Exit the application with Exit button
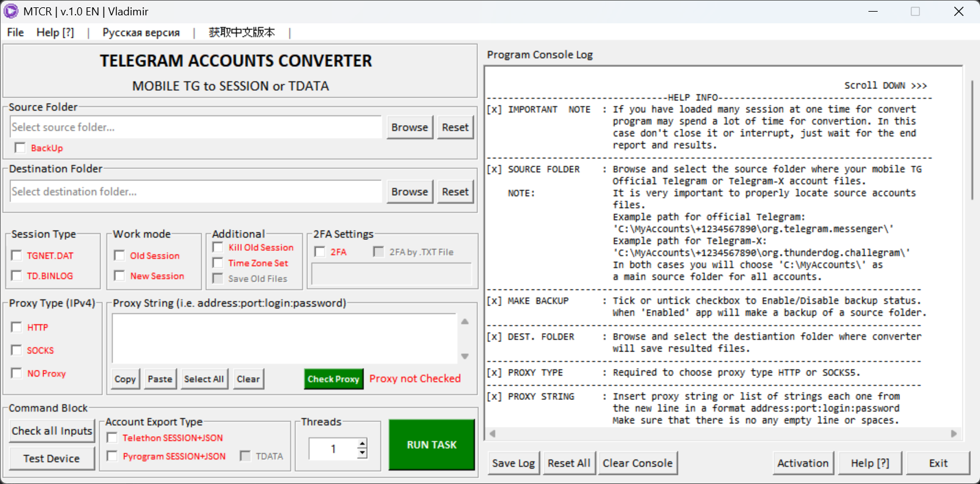Viewport: 980px width, 484px height. (938, 463)
